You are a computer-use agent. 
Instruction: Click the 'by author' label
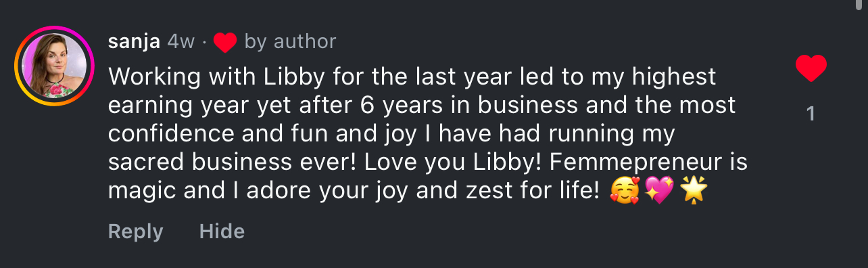pyautogui.click(x=290, y=43)
